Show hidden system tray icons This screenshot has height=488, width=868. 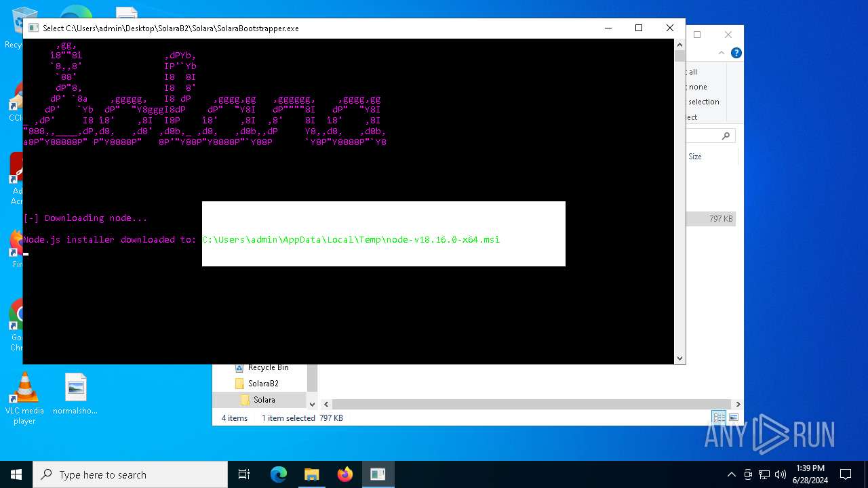pyautogui.click(x=731, y=474)
